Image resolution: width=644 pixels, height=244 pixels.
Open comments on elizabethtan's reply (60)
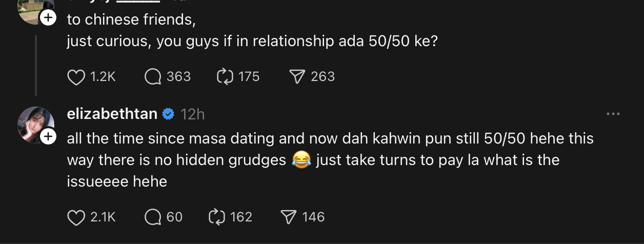click(152, 217)
